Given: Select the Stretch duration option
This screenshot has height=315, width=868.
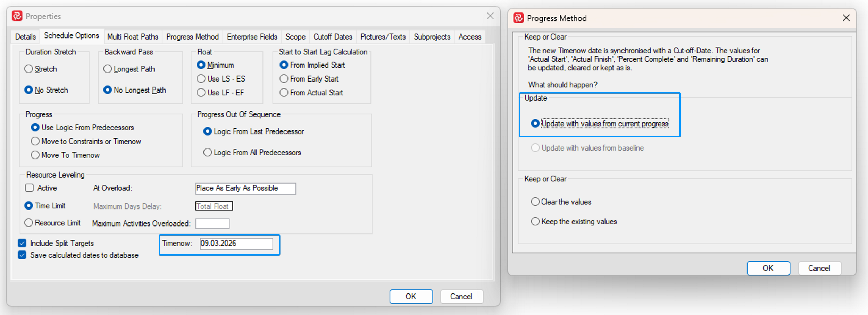Looking at the screenshot, I should pyautogui.click(x=29, y=69).
